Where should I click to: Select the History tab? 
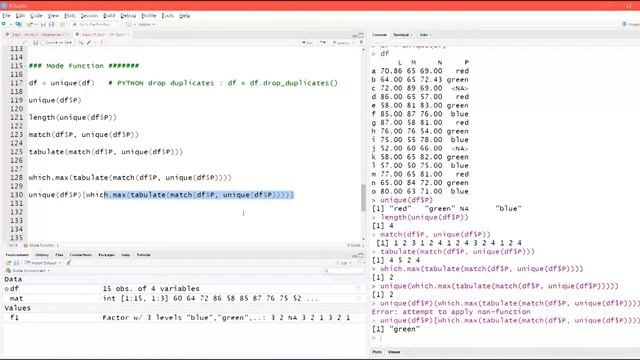click(42, 255)
